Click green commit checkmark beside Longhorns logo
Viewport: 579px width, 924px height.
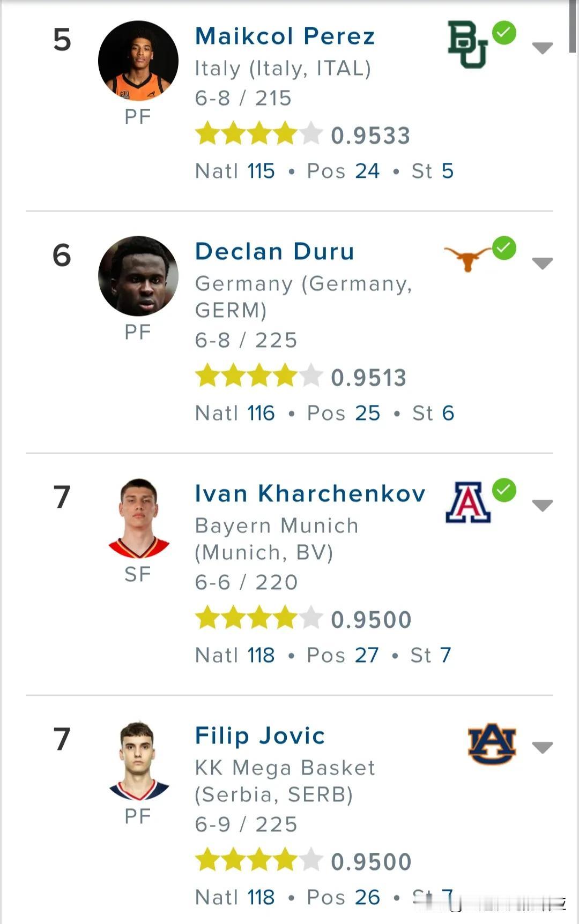pos(504,249)
